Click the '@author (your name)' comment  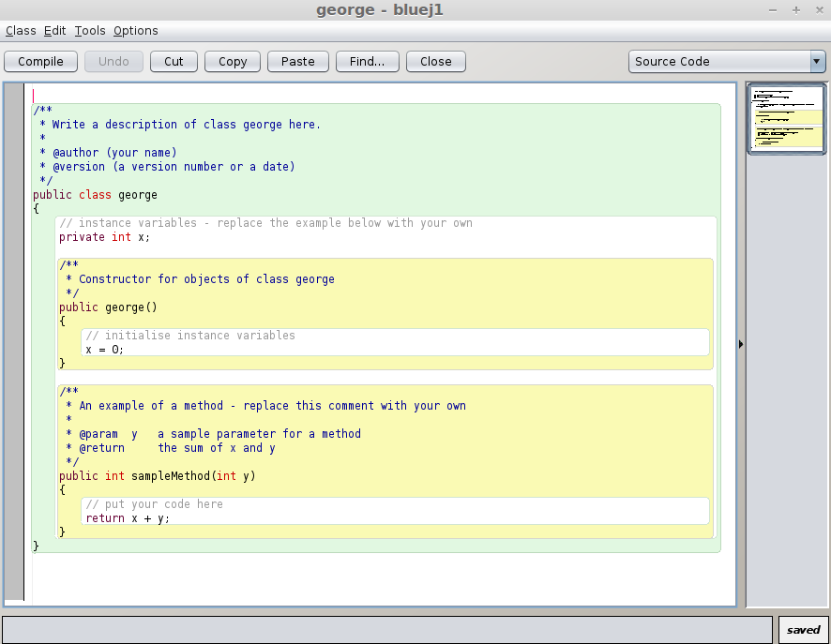coord(114,153)
